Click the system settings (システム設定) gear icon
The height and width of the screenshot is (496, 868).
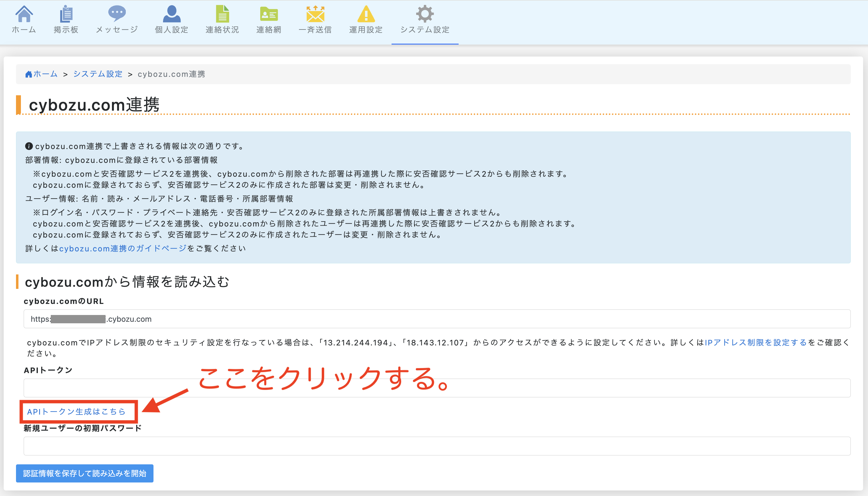click(x=425, y=14)
